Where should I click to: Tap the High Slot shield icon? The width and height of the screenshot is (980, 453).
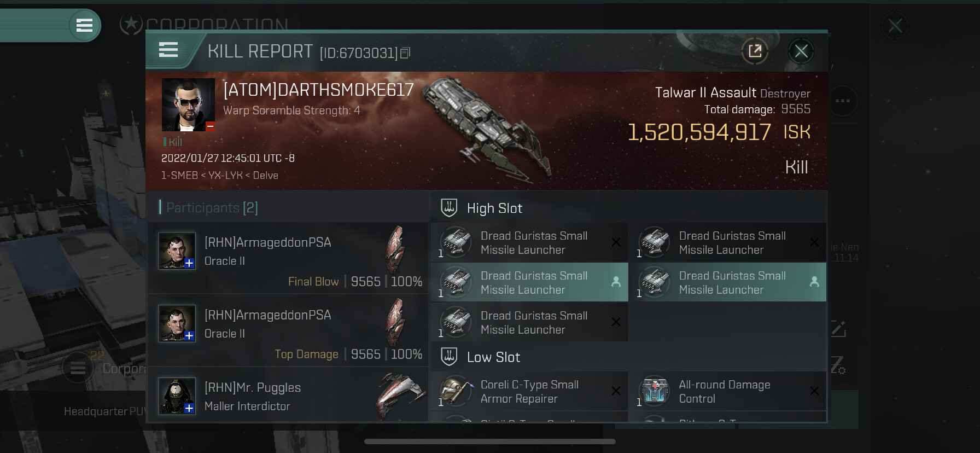tap(449, 208)
